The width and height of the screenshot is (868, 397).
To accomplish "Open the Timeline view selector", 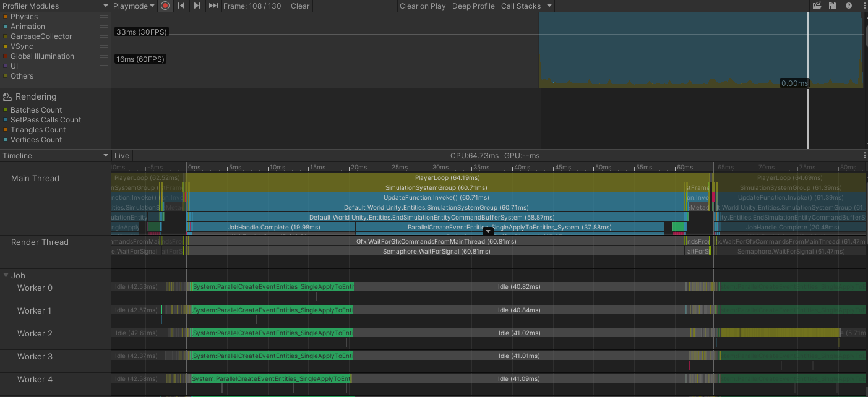I will [54, 155].
